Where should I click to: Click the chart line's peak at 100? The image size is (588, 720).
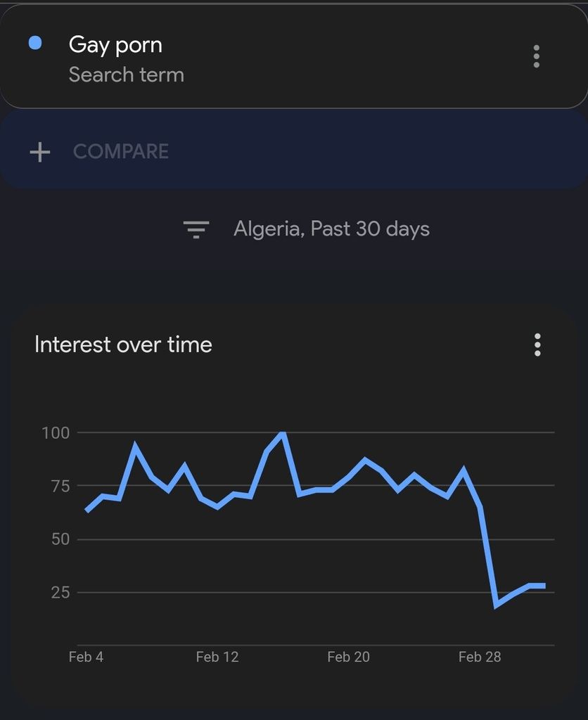pyautogui.click(x=283, y=433)
